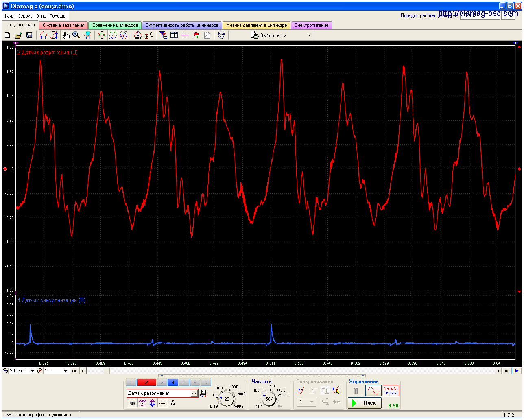The image size is (524, 420).
Task: Switch to Анализ давления в цилиндре tab
Action: click(257, 25)
